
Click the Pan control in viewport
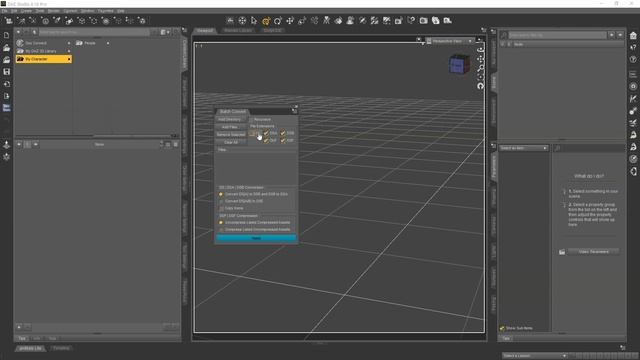(x=481, y=59)
